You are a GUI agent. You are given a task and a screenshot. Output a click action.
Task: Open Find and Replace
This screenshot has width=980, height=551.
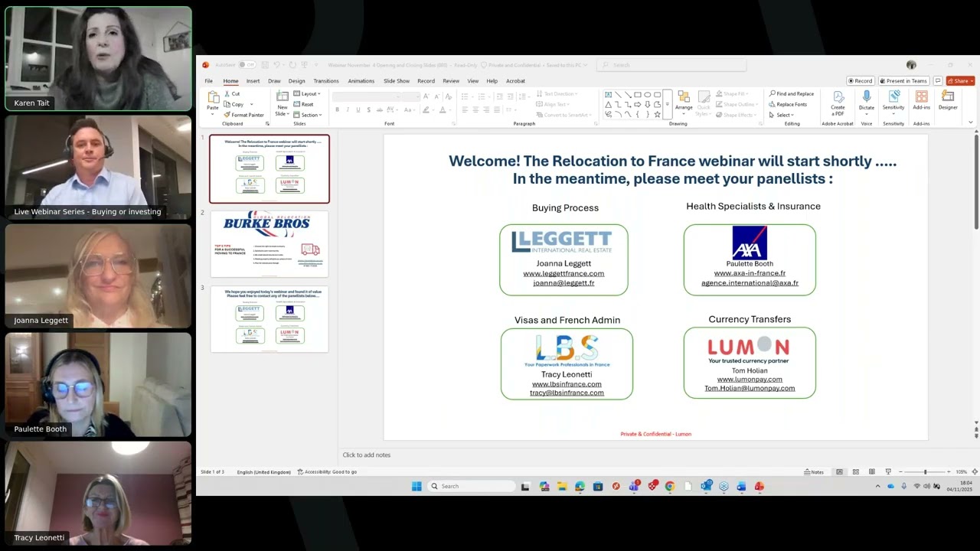pos(791,93)
